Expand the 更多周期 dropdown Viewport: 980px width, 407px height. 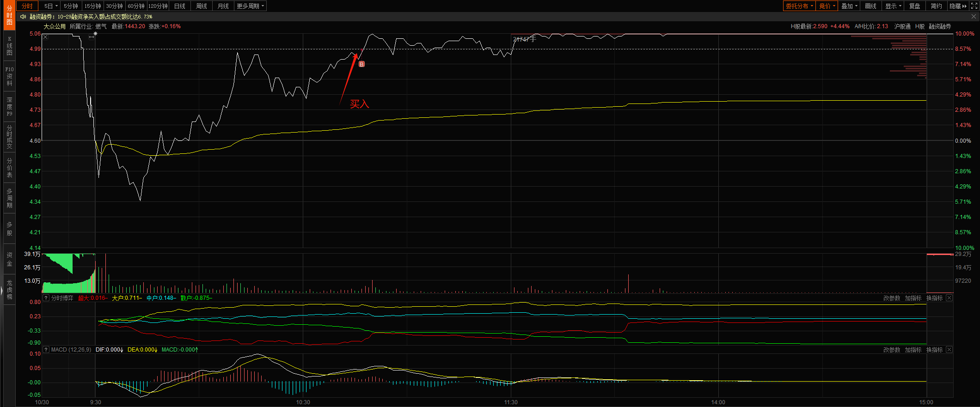point(250,6)
